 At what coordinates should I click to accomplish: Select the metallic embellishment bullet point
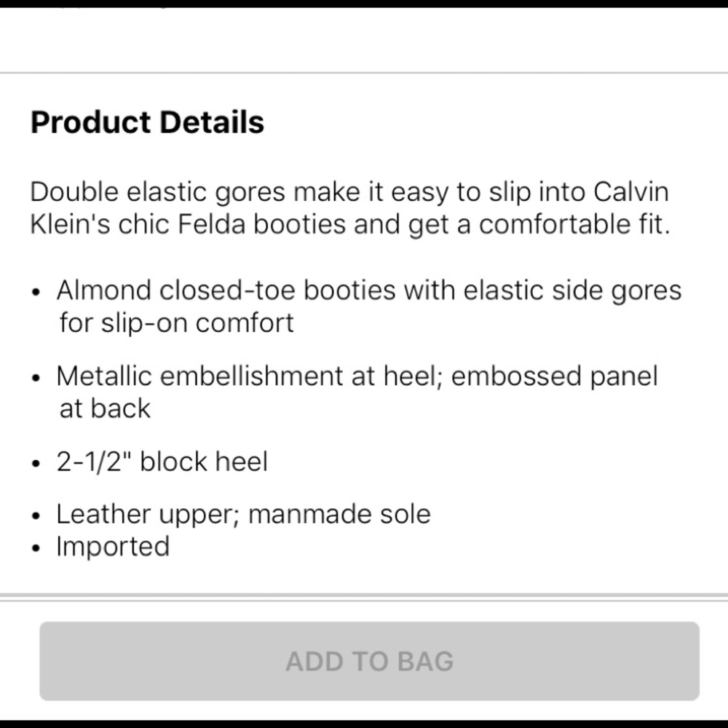point(357,392)
